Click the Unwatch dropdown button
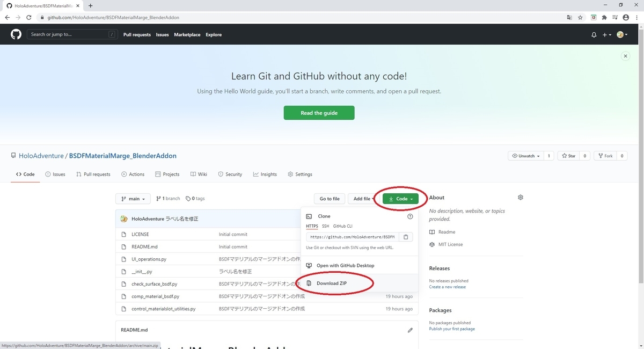644x349 pixels. tap(526, 156)
